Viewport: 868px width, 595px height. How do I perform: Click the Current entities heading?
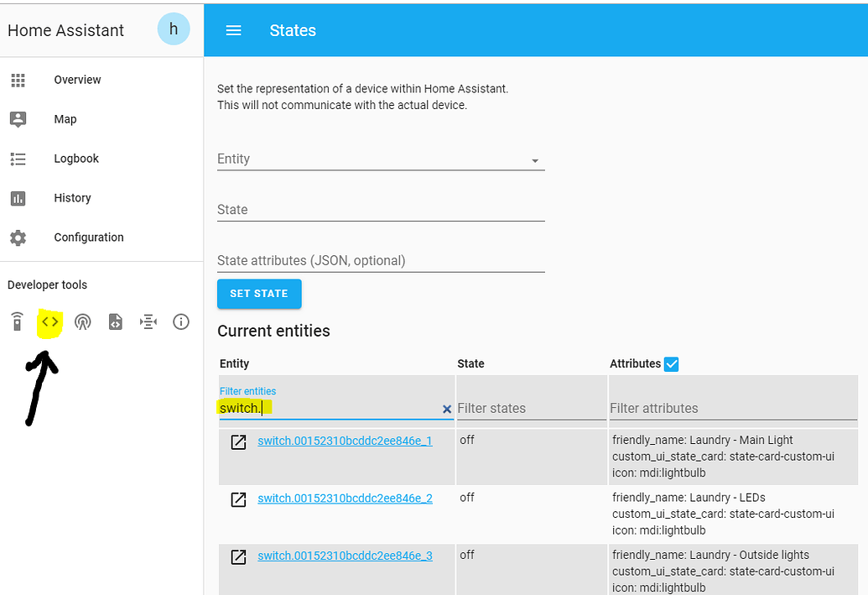pos(273,331)
